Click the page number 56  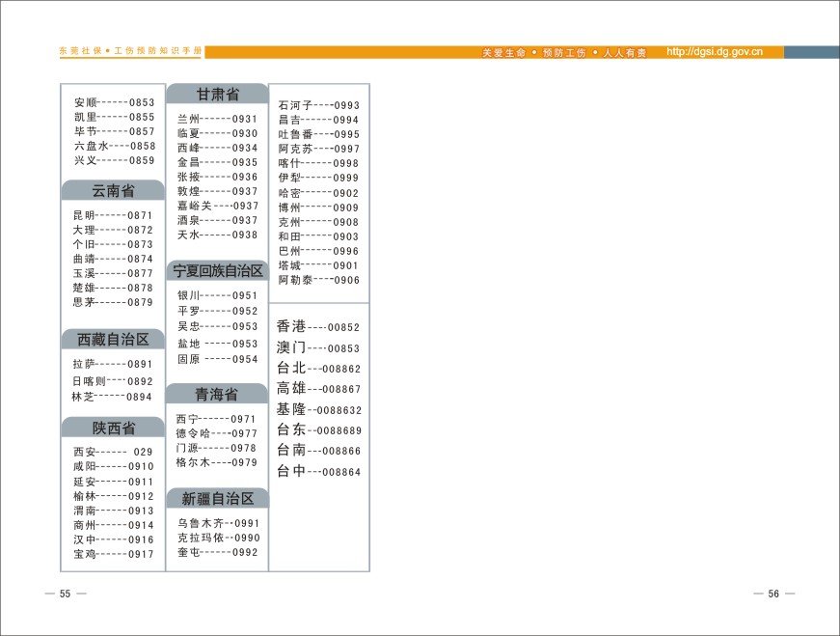773,594
